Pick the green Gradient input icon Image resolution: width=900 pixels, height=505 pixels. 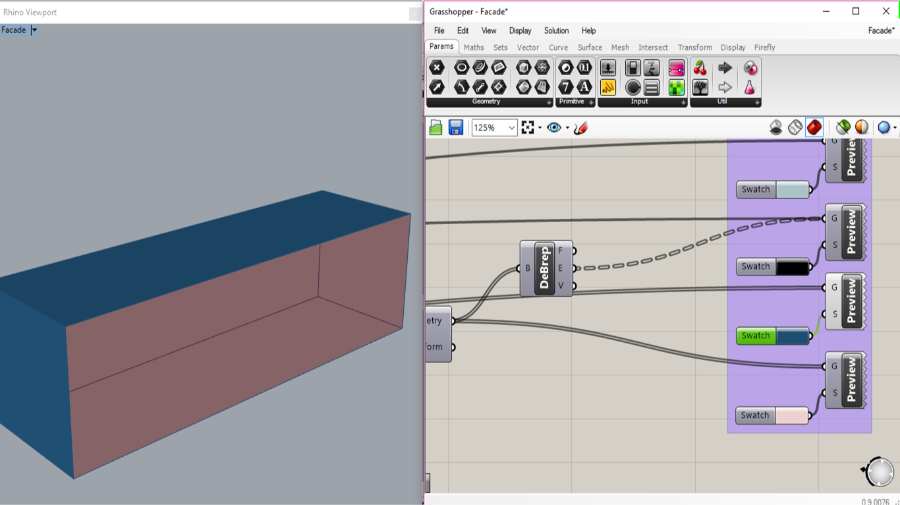point(676,87)
